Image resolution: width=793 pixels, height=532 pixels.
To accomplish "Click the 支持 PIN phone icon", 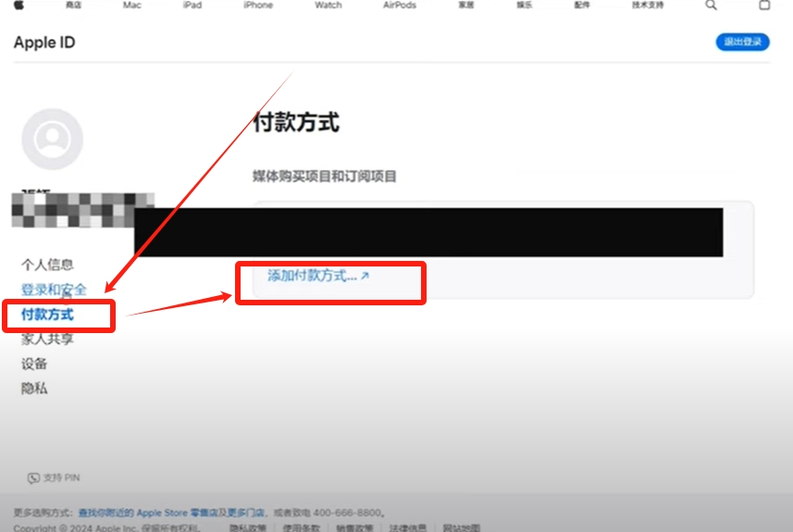I will (x=33, y=478).
